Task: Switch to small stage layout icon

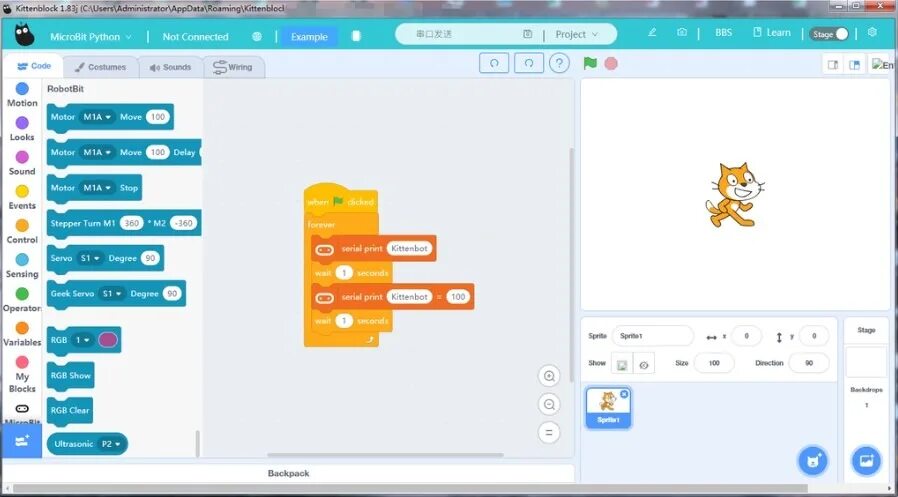Action: click(x=833, y=65)
